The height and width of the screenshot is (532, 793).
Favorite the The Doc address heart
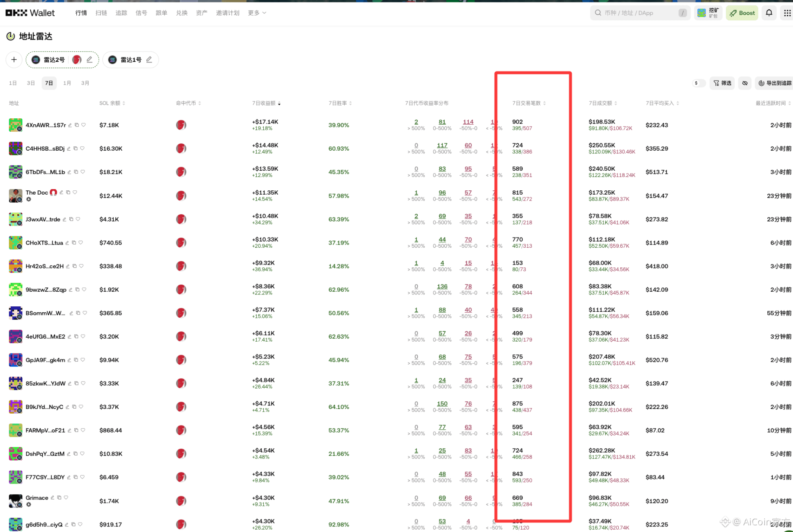tap(75, 192)
